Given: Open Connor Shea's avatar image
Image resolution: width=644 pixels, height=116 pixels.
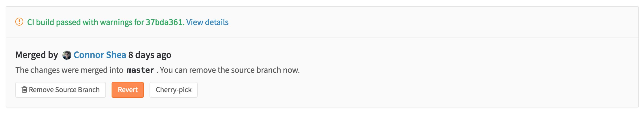Looking at the screenshot, I should pyautogui.click(x=67, y=55).
